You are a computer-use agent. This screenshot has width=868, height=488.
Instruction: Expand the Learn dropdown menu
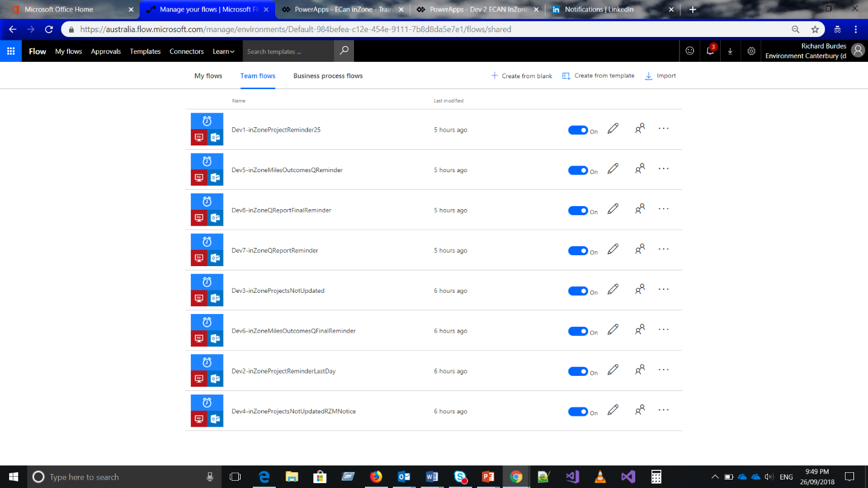(x=224, y=51)
